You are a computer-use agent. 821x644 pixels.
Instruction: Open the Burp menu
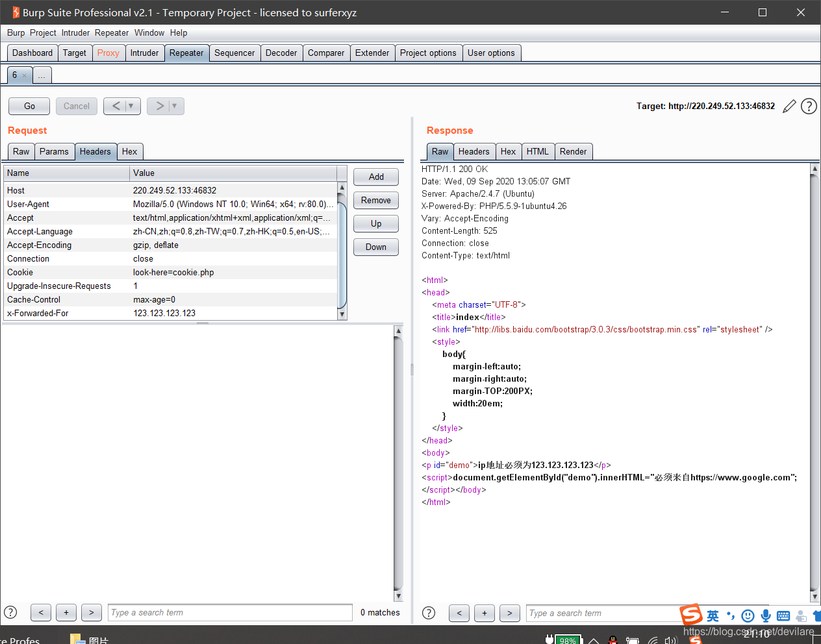tap(16, 32)
